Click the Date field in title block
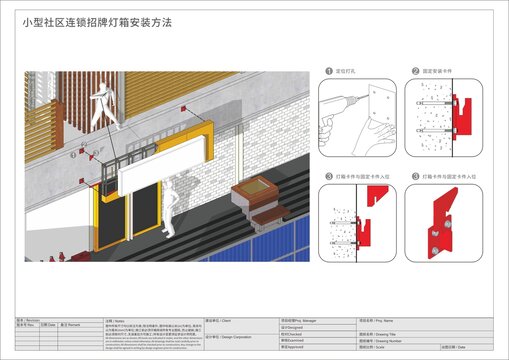 [x=467, y=347]
